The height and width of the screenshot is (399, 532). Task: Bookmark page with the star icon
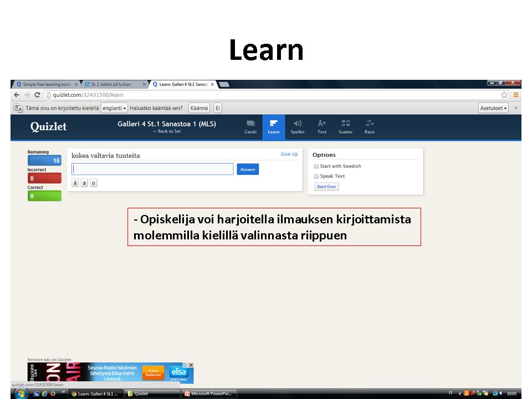[x=504, y=95]
